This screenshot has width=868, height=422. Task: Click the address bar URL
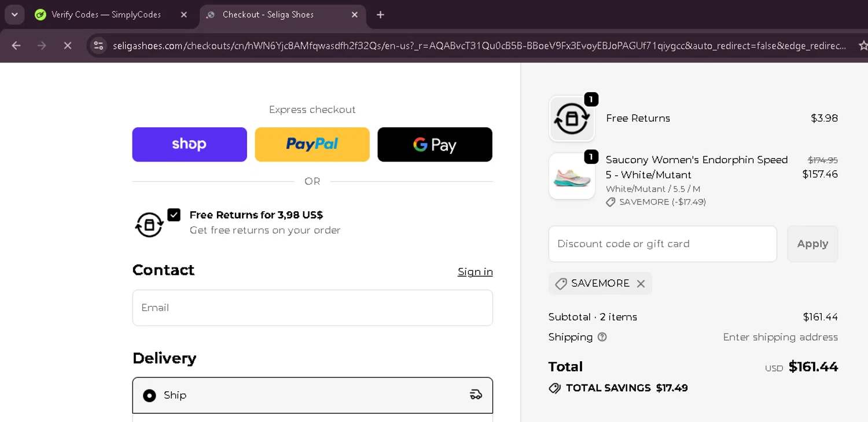point(479,45)
